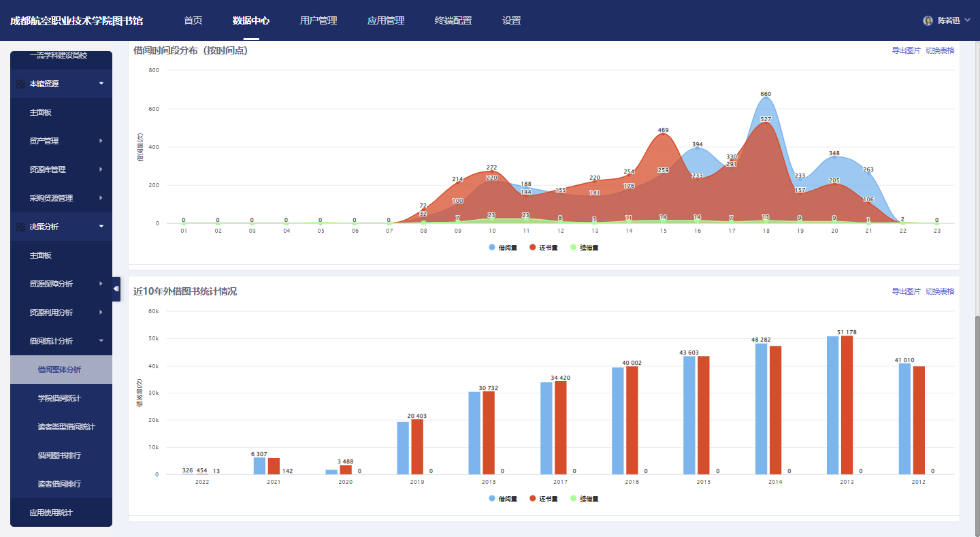Viewport: 980px width, 537px height.
Task: Click the user avatar icon
Action: click(x=928, y=20)
